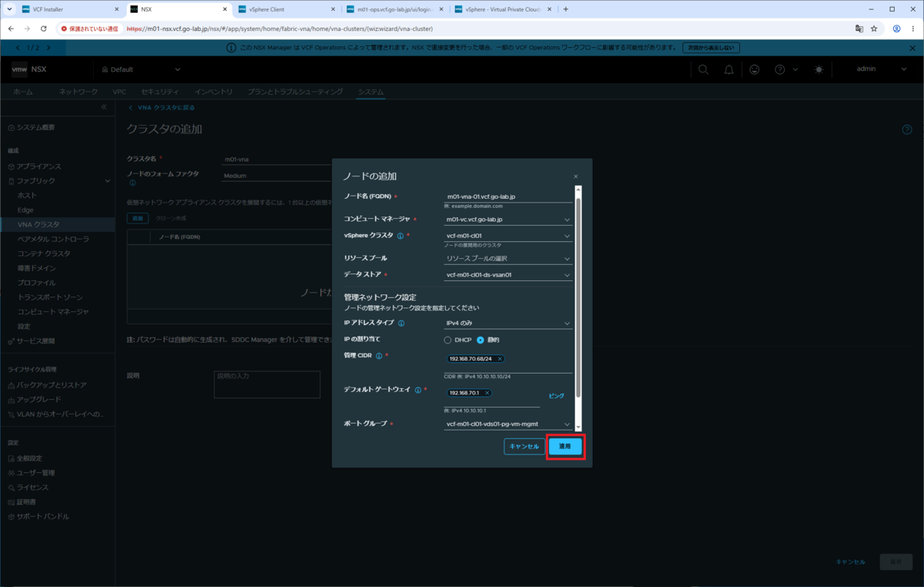Open IP アドレス タイプ dropdown
The width and height of the screenshot is (924, 587).
tap(508, 324)
